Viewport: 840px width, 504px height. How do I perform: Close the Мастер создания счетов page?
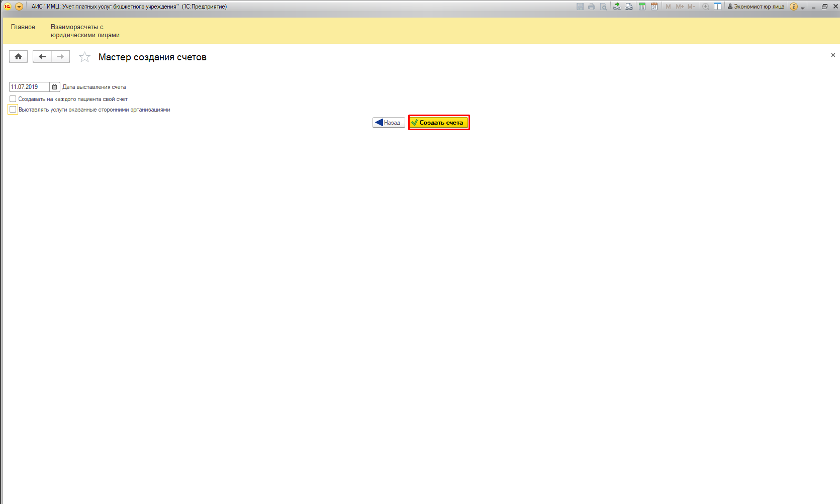(832, 55)
